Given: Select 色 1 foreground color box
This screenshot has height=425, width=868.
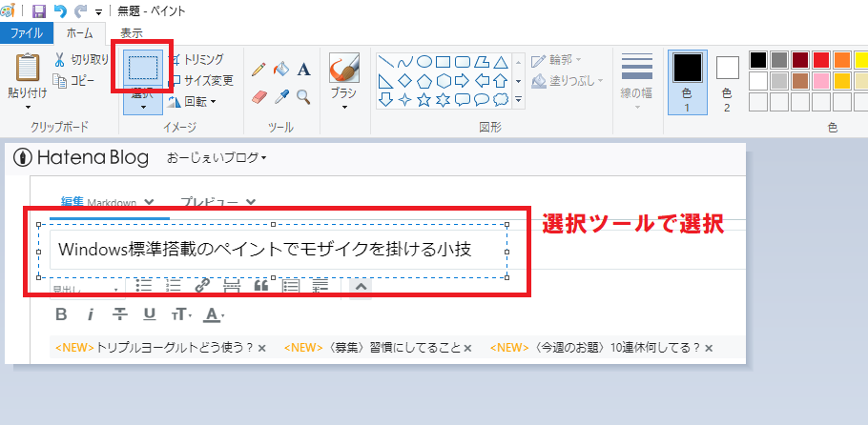Looking at the screenshot, I should (687, 83).
